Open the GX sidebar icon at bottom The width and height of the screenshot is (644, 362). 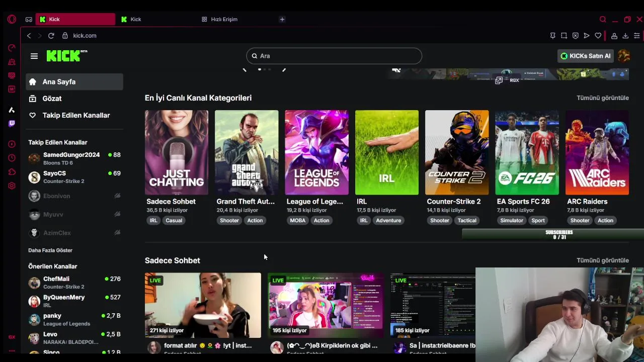click(12, 337)
